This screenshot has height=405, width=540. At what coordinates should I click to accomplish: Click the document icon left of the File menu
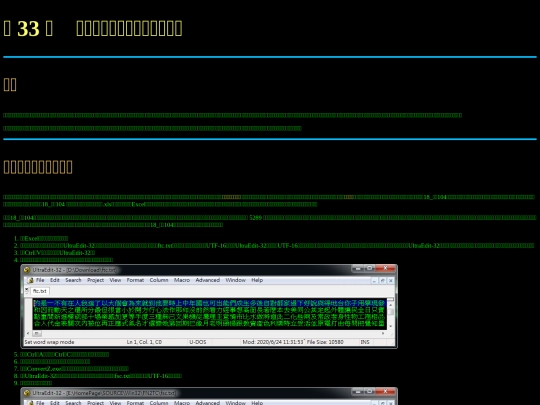pos(31,280)
